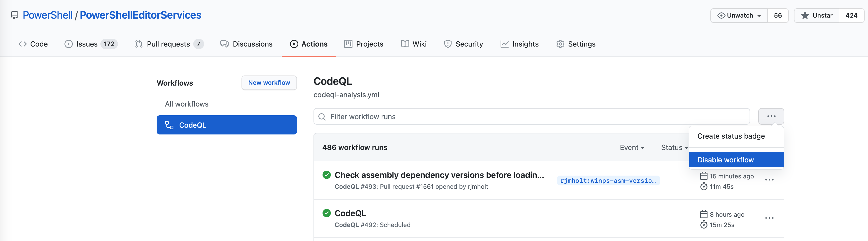
Task: Click the Actions play circle icon
Action: 294,44
